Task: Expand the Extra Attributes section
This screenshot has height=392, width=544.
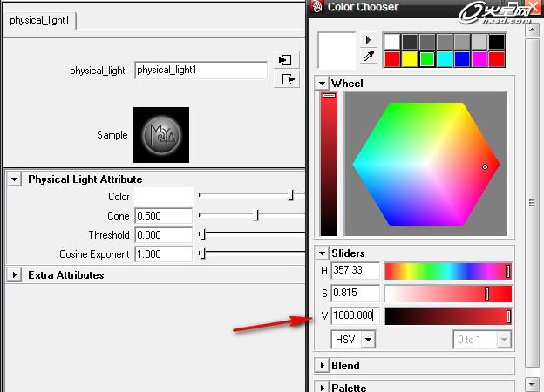Action: (x=15, y=275)
